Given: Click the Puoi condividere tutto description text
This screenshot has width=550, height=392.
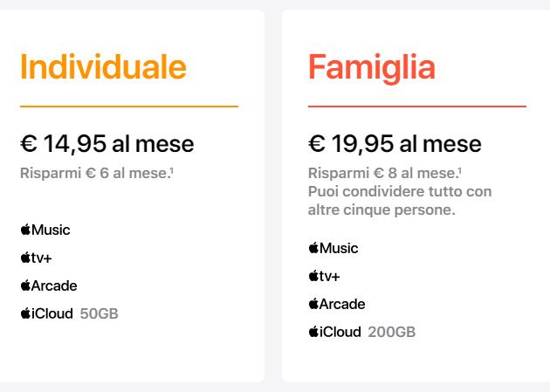Looking at the screenshot, I should coord(400,191).
